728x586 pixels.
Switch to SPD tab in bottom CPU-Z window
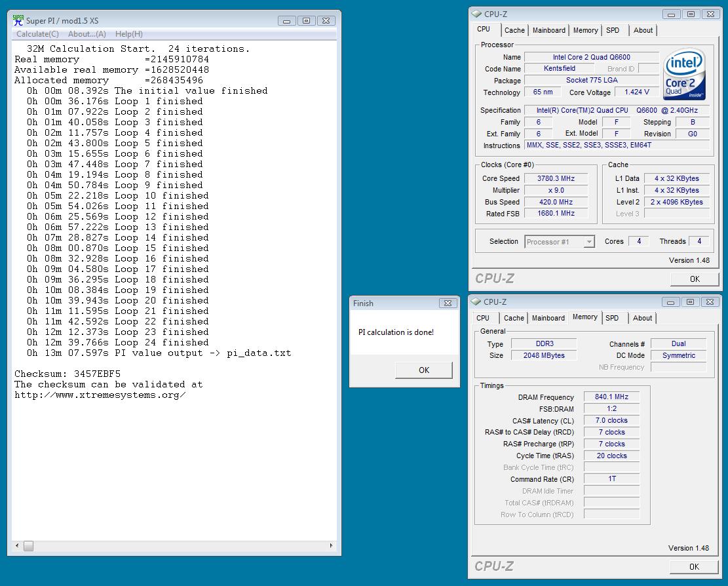click(x=613, y=318)
